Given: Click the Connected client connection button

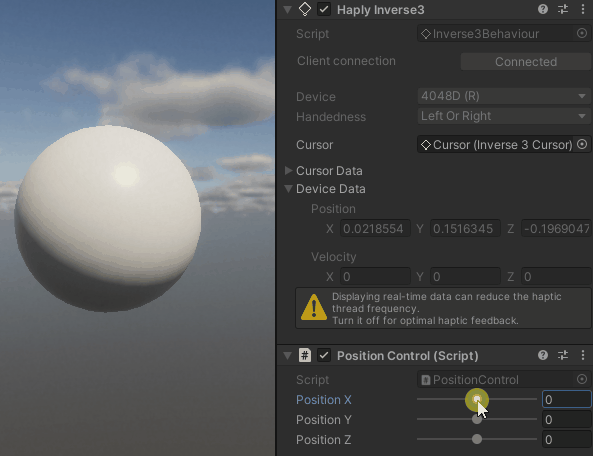Looking at the screenshot, I should pos(526,62).
